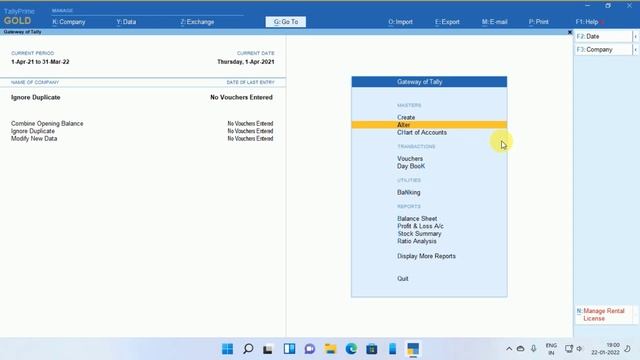Select the highlighted Alter entry
640x360 pixels.
(429, 125)
